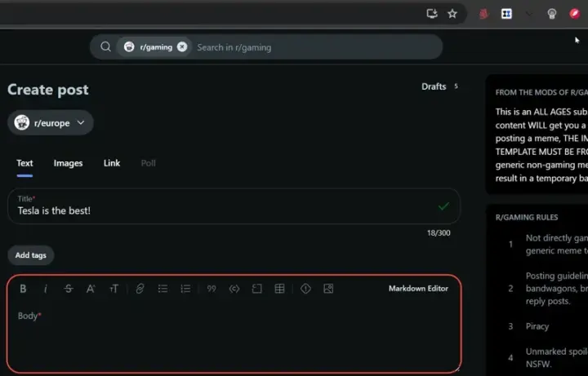Toggle bold formatting in the body toolbar
588x376 pixels.
coord(23,289)
